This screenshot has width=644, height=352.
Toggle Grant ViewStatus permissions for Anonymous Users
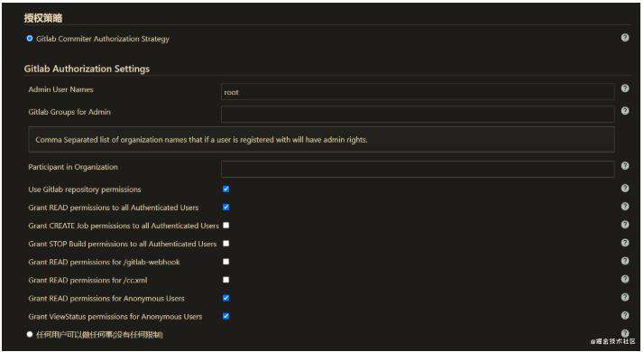pos(225,316)
